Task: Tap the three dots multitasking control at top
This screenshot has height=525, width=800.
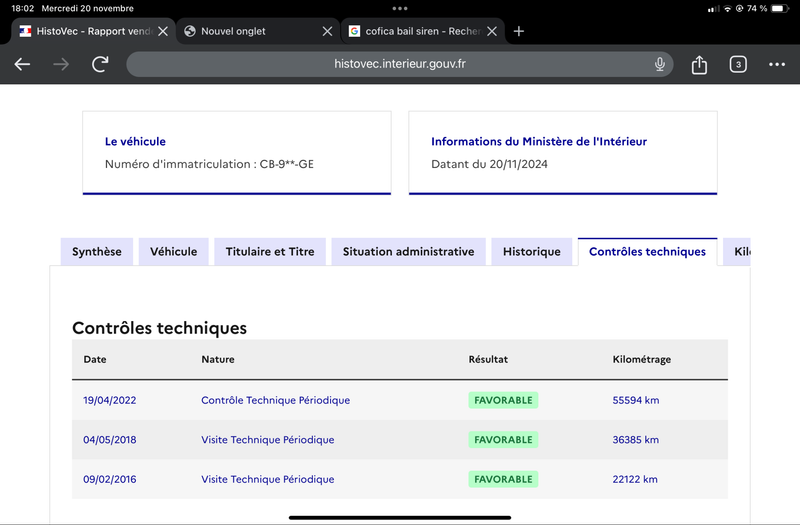Action: coord(399,8)
